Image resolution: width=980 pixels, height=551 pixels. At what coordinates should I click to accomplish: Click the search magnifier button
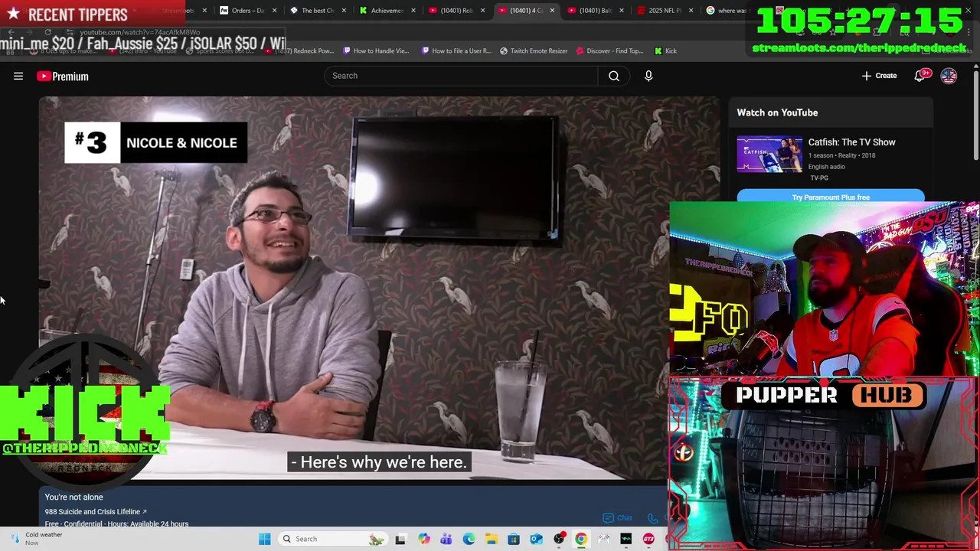(x=614, y=76)
